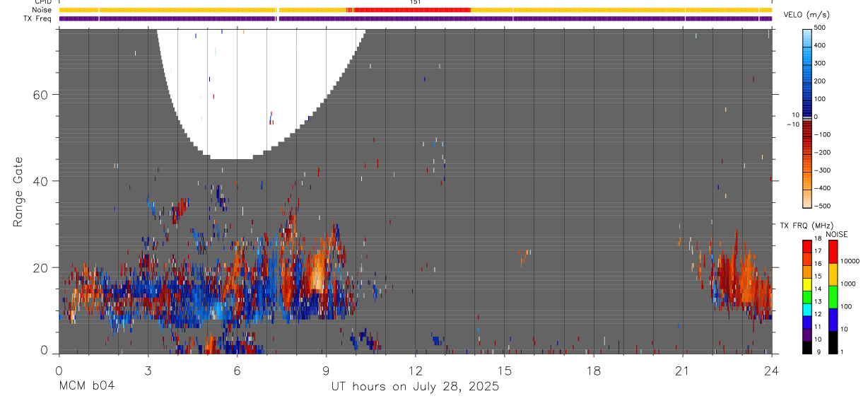Click the '24' hour tick label
The image size is (868, 401).
[x=772, y=371]
